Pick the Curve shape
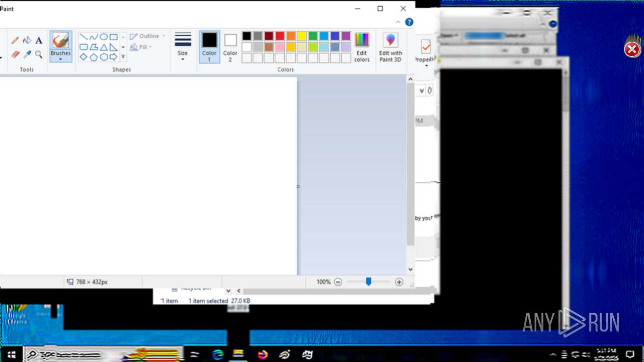644x362 pixels. (x=94, y=37)
